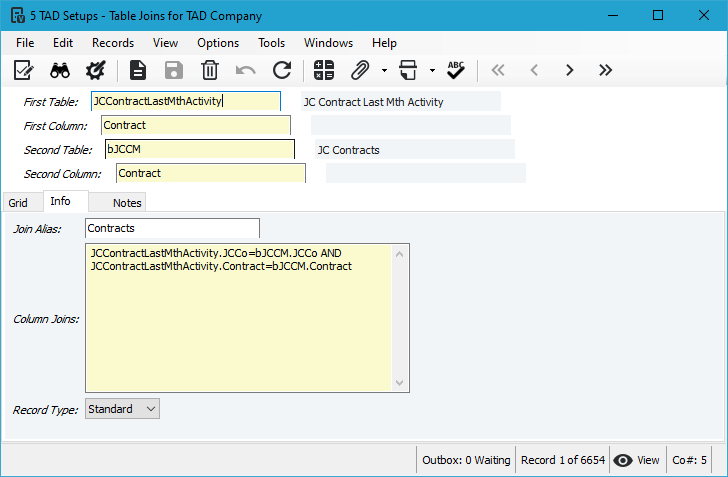Viewport: 728px width, 477px height.
Task: Run spell check with the ABC checkmark icon
Action: click(456, 71)
